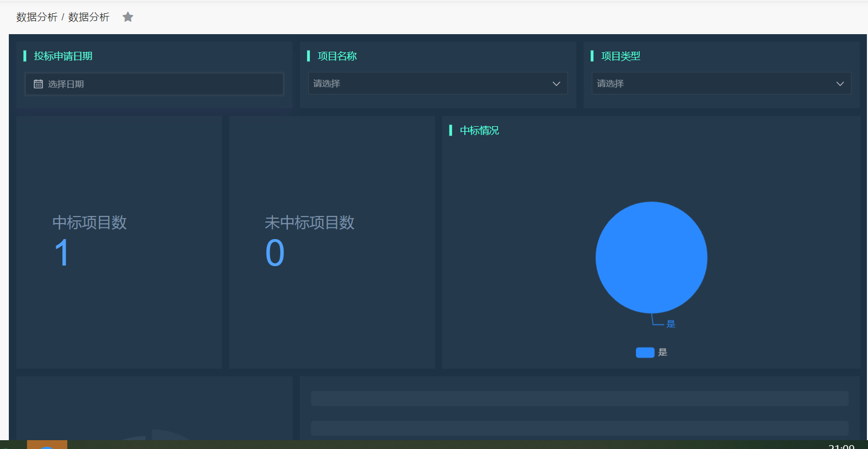Click the 中标情况 chart title

tap(479, 131)
